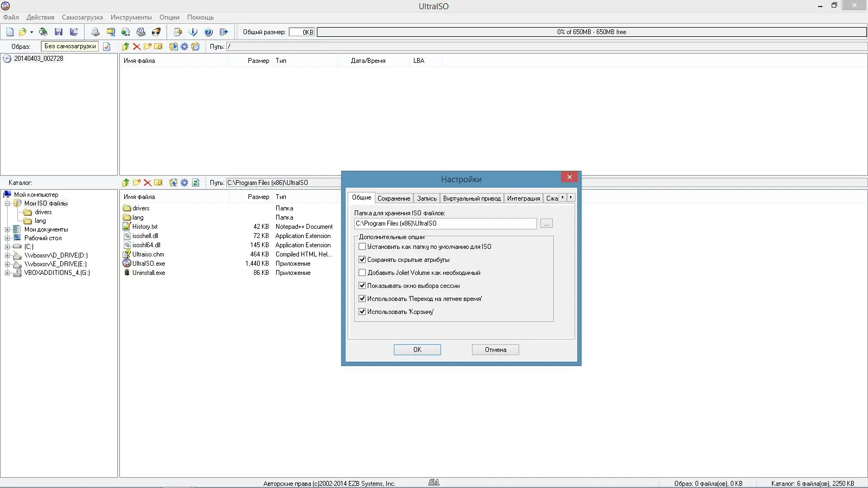868x488 pixels.
Task: Click the New Folder icon in image toolbar
Action: pos(148,47)
